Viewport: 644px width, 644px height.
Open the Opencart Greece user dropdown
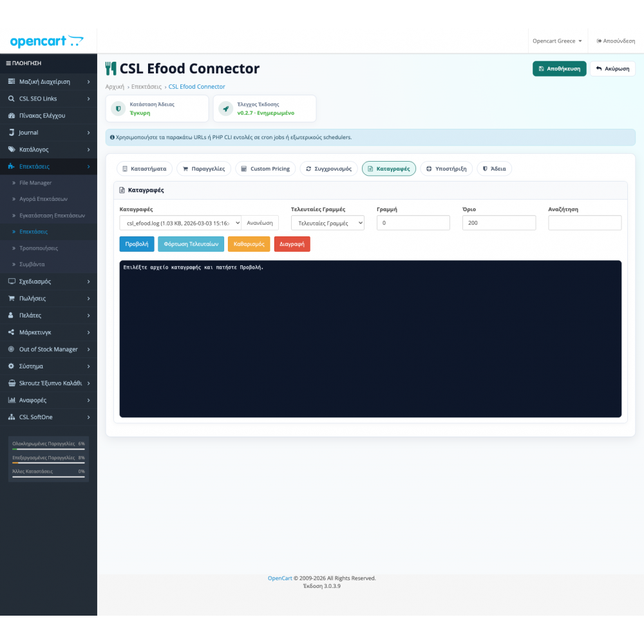tap(557, 41)
